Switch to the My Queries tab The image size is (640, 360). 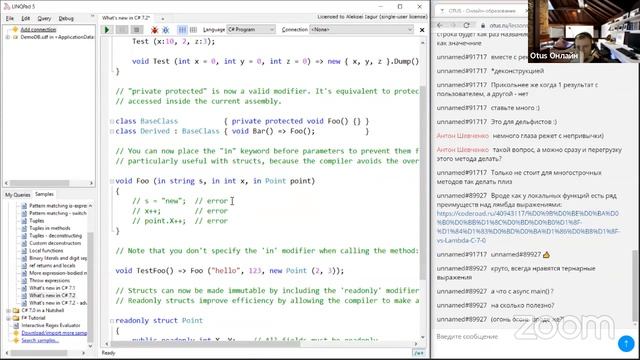pos(18,195)
